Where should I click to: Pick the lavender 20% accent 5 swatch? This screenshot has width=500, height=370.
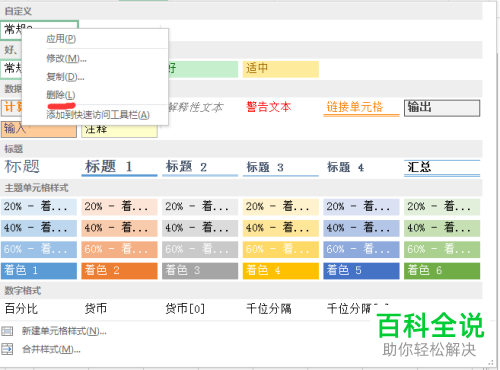(361, 207)
